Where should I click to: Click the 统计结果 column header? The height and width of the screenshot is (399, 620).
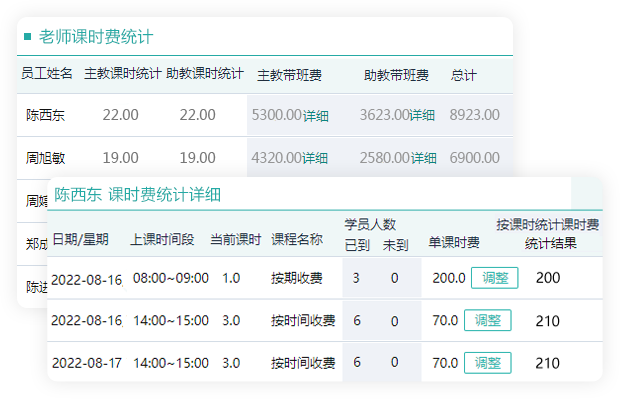point(551,243)
